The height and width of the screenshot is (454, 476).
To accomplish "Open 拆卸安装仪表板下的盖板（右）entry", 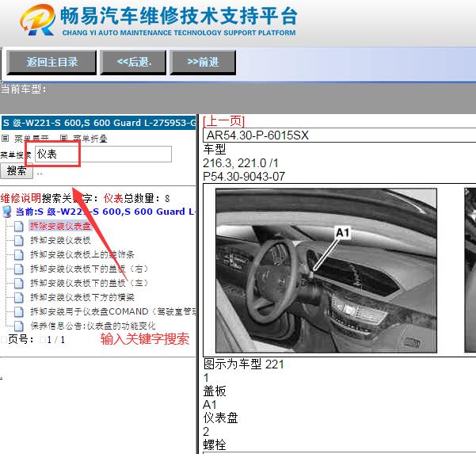I will pyautogui.click(x=89, y=269).
